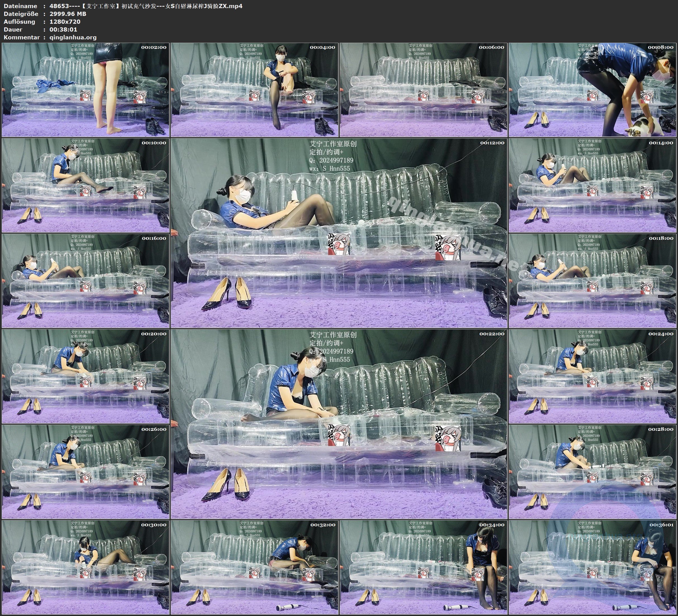Select the frame labeled 00:34:00

coord(424,567)
